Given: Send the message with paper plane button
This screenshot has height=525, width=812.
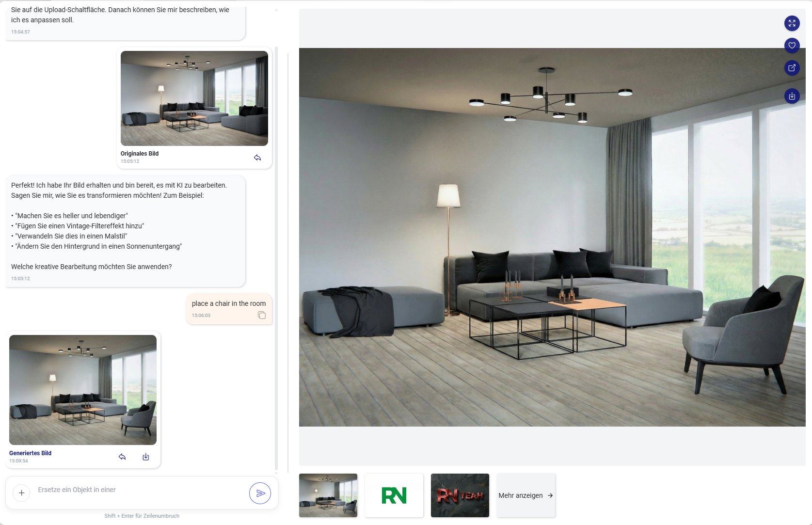Looking at the screenshot, I should coord(260,493).
